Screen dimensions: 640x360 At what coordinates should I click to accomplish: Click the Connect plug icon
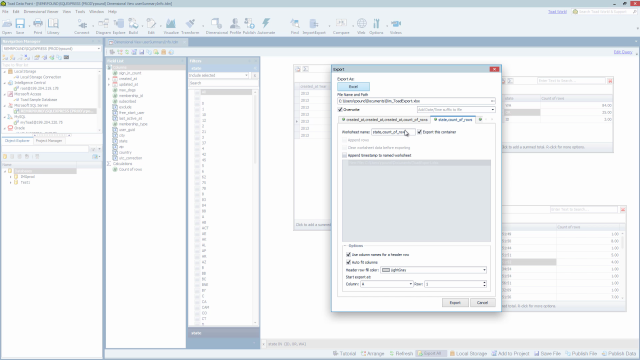pyautogui.click(x=82, y=26)
